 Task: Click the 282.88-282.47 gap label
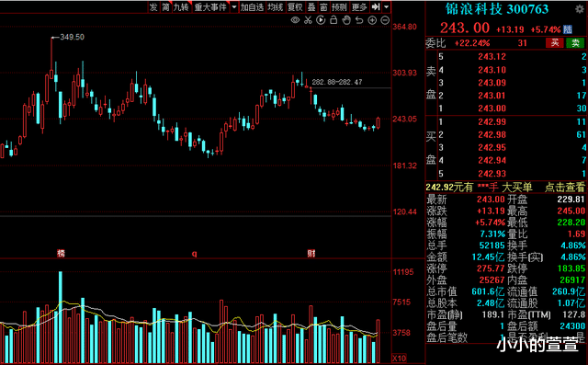click(337, 82)
